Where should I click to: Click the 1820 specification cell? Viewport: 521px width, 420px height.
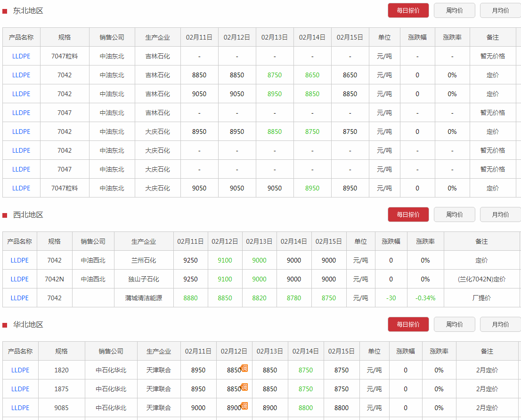[61, 370]
